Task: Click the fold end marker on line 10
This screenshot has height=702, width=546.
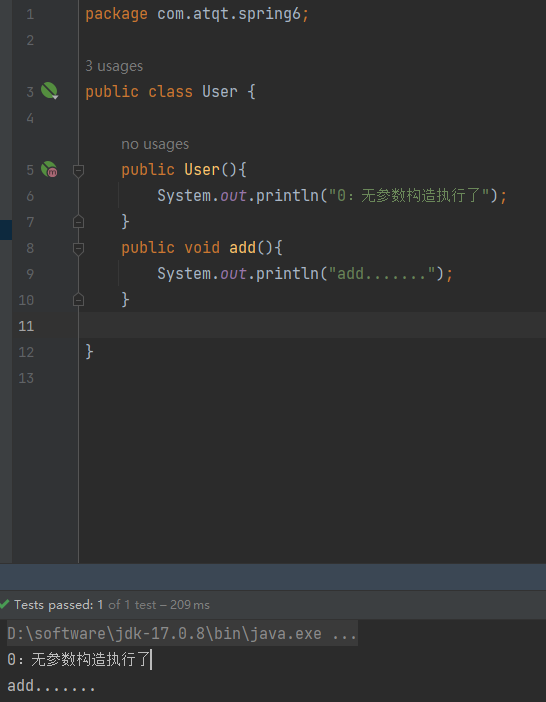Action: point(78,299)
